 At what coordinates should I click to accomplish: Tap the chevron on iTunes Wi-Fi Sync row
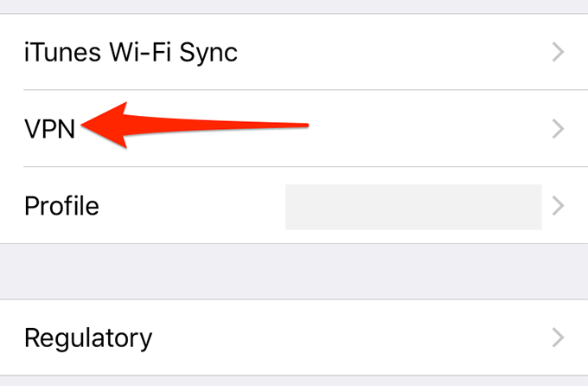558,53
